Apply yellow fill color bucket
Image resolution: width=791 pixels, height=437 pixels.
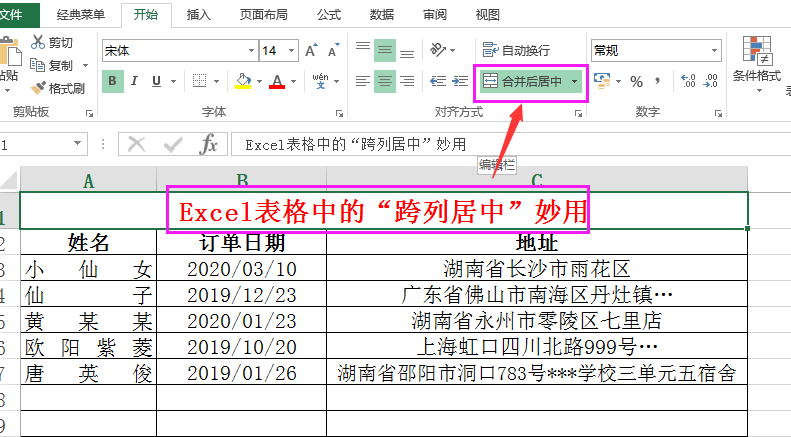[243, 81]
